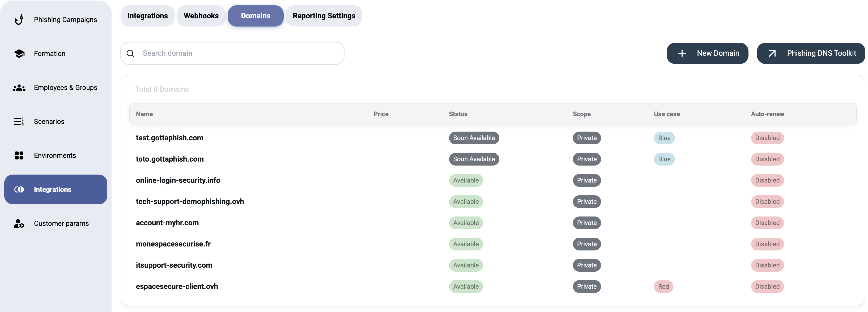Image resolution: width=868 pixels, height=312 pixels.
Task: Click Available badge for account-myhr.com
Action: point(466,223)
